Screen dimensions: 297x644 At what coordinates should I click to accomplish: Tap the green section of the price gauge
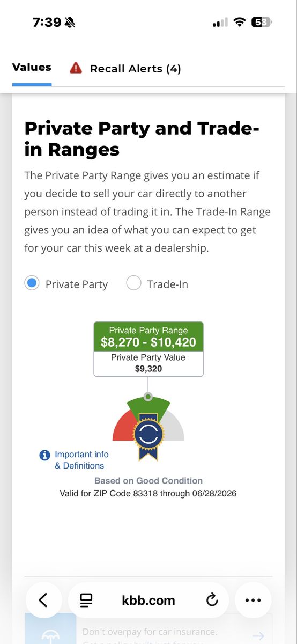point(148,406)
